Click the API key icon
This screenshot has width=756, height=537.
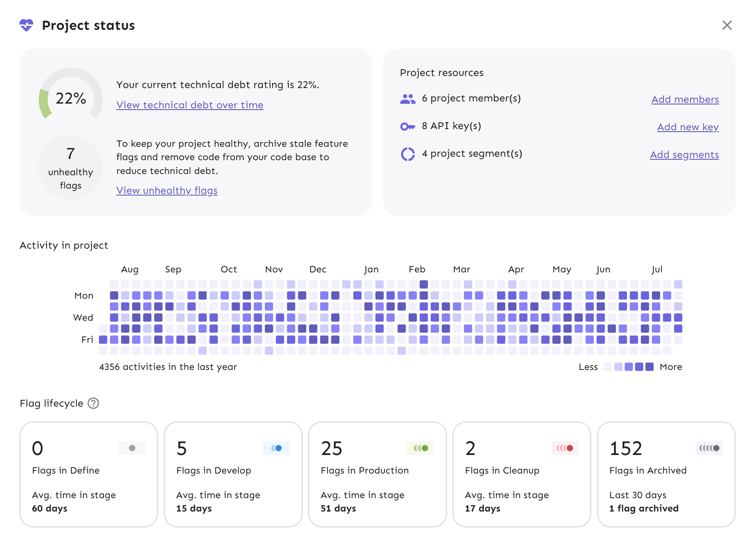tap(408, 126)
